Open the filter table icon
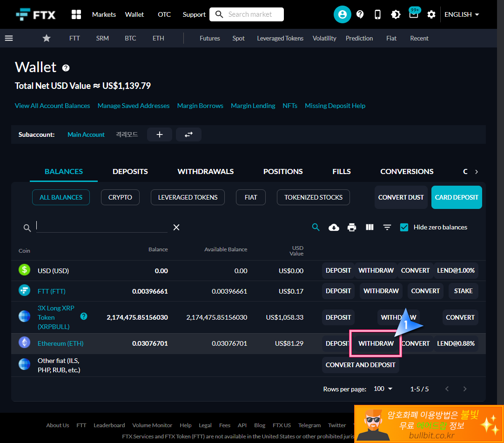 [387, 227]
